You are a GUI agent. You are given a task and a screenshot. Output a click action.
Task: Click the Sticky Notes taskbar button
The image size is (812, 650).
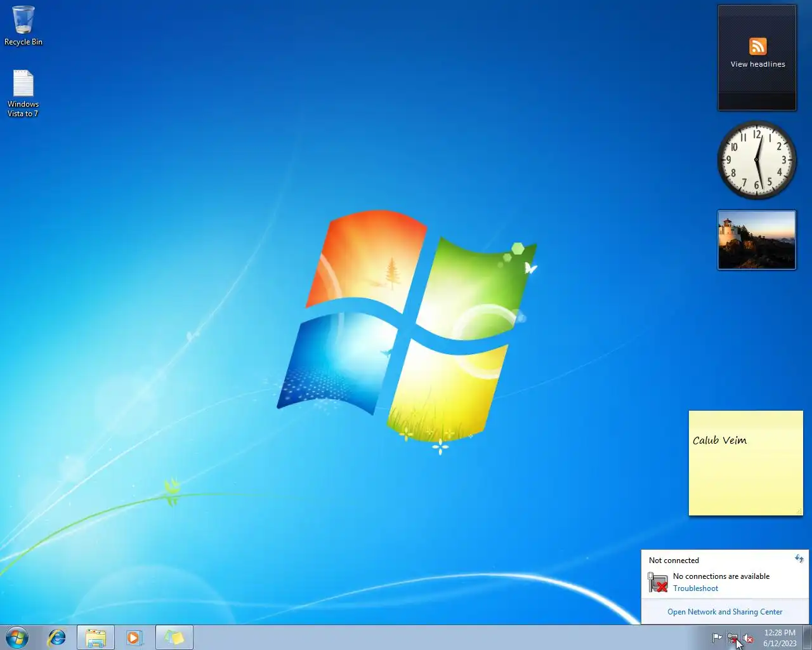tap(174, 637)
